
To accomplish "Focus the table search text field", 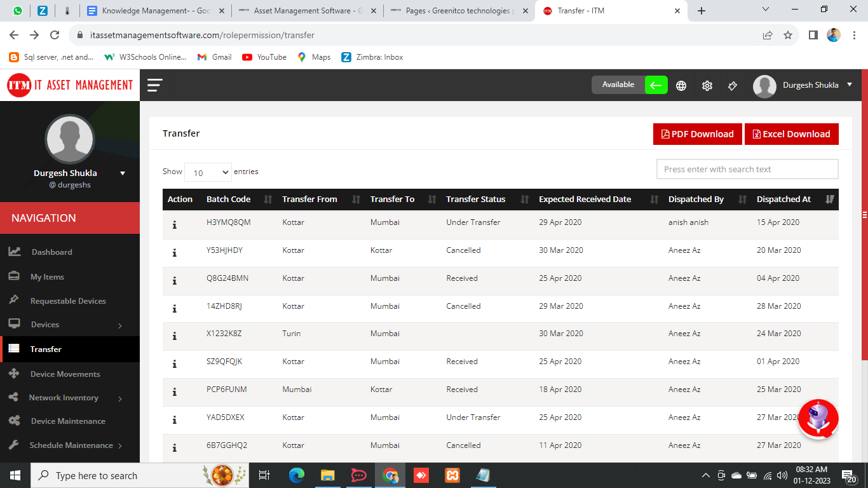I will 747,169.
